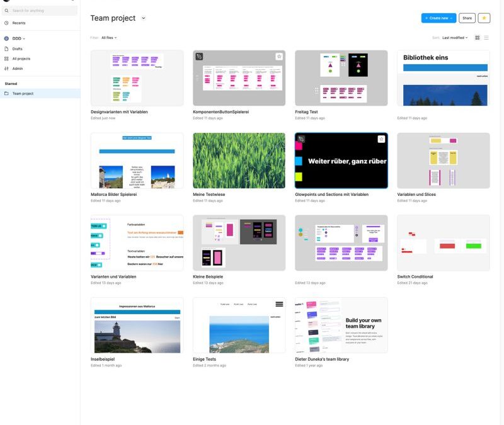Open Inselbeispiel lighthouse thumbnail

pos(137,325)
